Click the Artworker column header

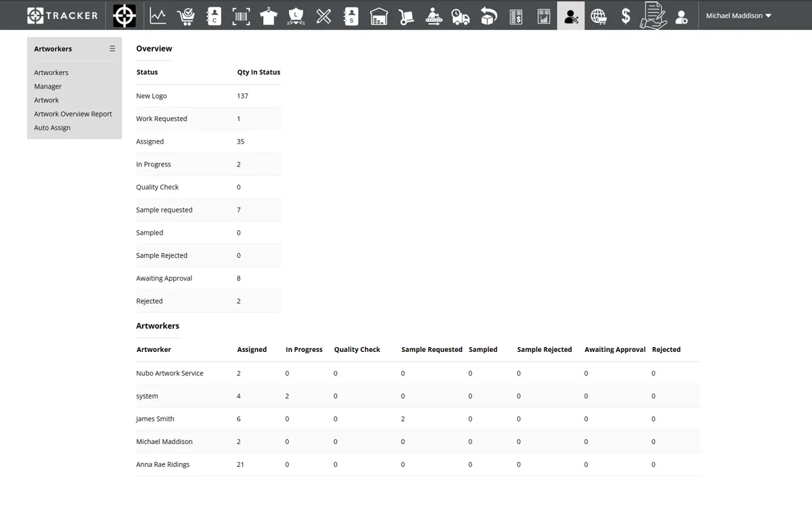(x=154, y=349)
